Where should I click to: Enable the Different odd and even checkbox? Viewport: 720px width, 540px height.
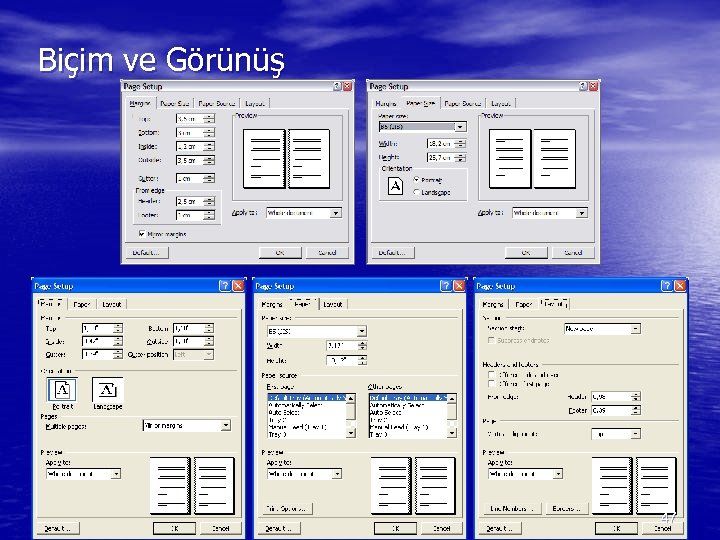pyautogui.click(x=491, y=375)
